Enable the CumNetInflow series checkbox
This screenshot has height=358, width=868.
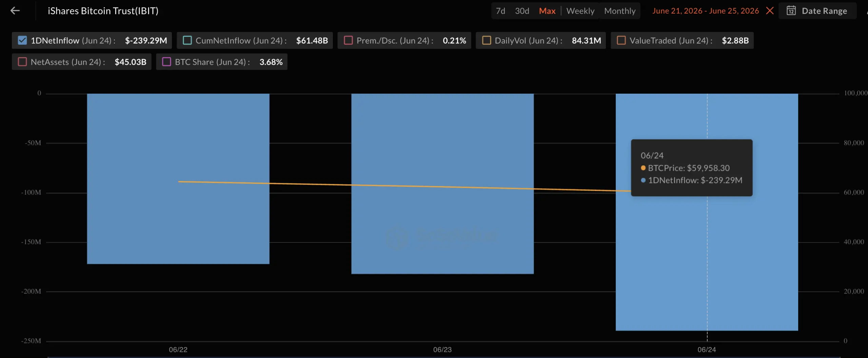click(187, 40)
